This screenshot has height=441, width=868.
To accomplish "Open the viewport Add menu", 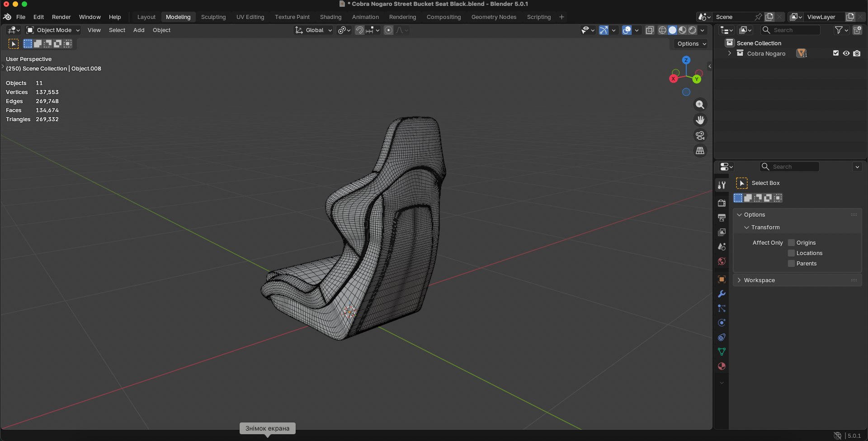I will [x=139, y=30].
